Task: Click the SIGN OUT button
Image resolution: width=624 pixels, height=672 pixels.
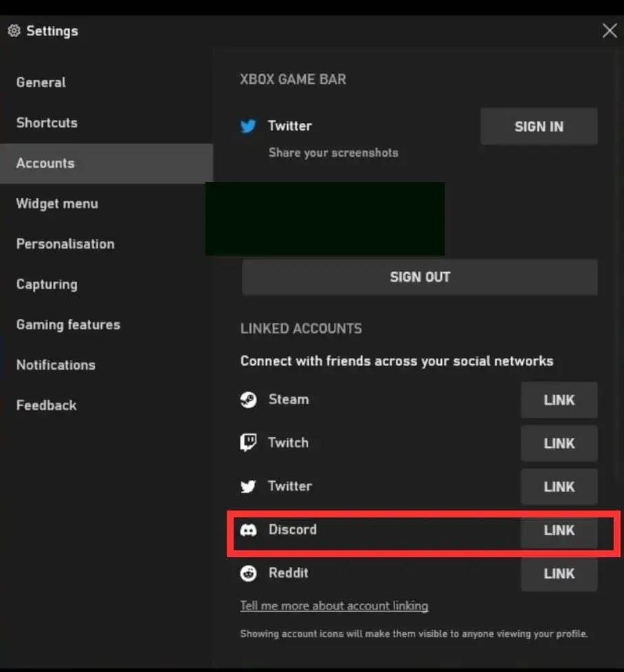Action: [x=420, y=277]
